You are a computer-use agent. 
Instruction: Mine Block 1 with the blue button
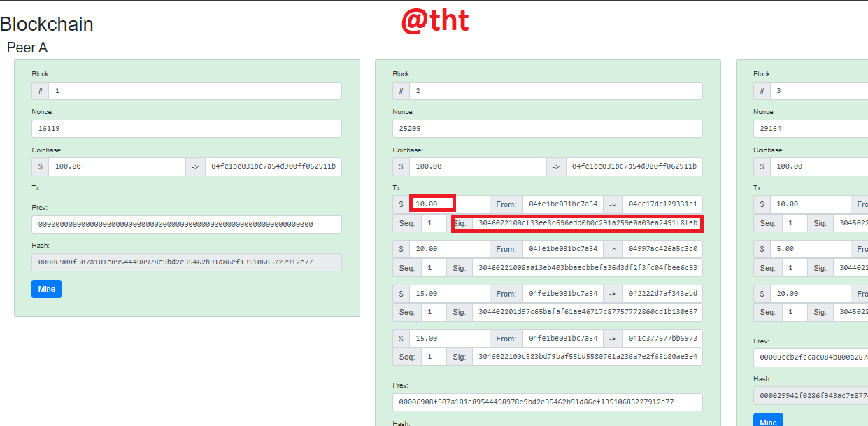coord(46,289)
